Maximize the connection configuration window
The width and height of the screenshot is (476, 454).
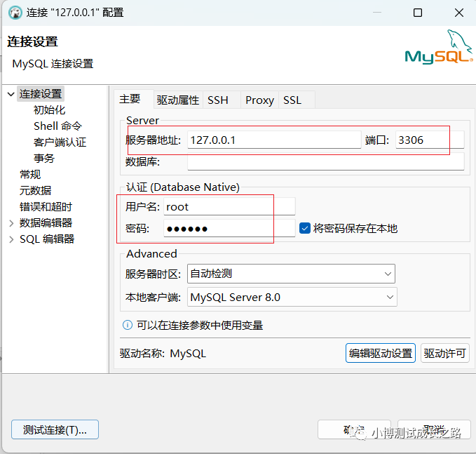point(418,13)
